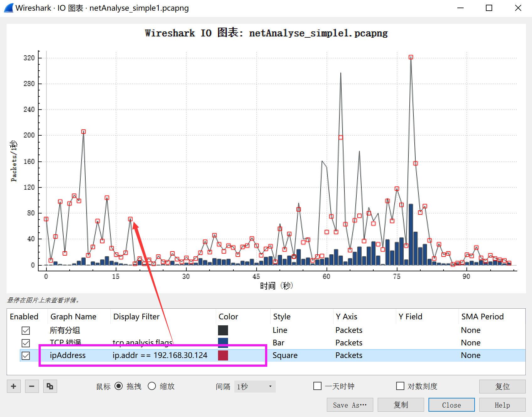Screen dimensions: 532x417
Task: Maximize the IO graph window
Action: coord(489,8)
